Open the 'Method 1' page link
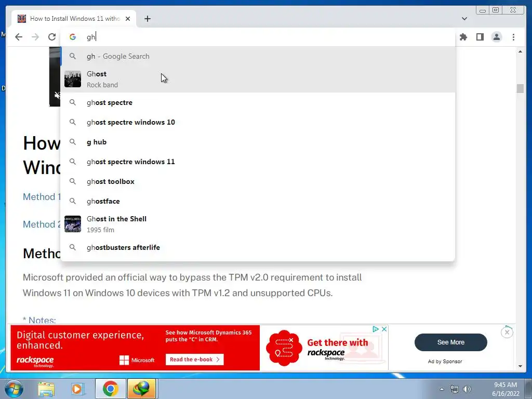 point(42,197)
